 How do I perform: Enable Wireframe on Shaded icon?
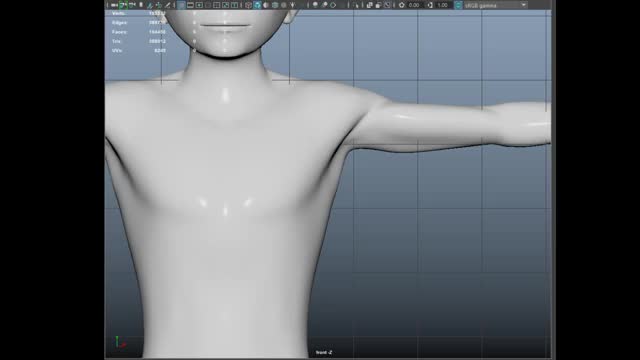click(275, 5)
